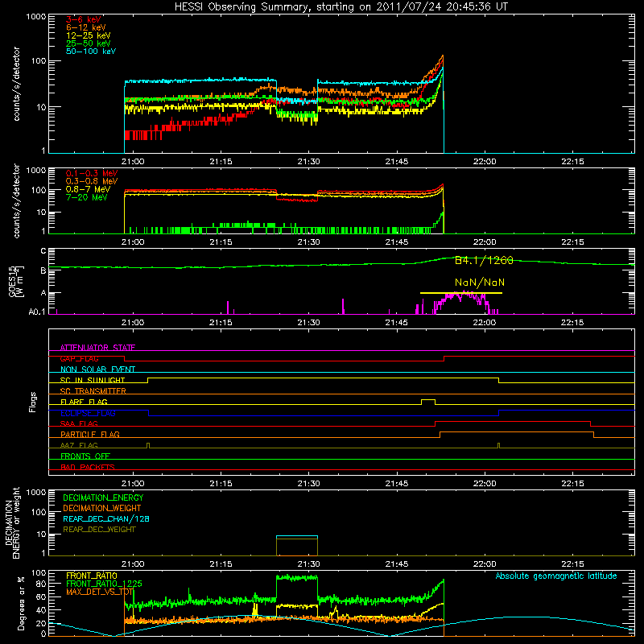This screenshot has height=644, width=644.
Task: Click the yellow horizontal bar beneath NaN/NaN
Action: pyautogui.click(x=460, y=293)
